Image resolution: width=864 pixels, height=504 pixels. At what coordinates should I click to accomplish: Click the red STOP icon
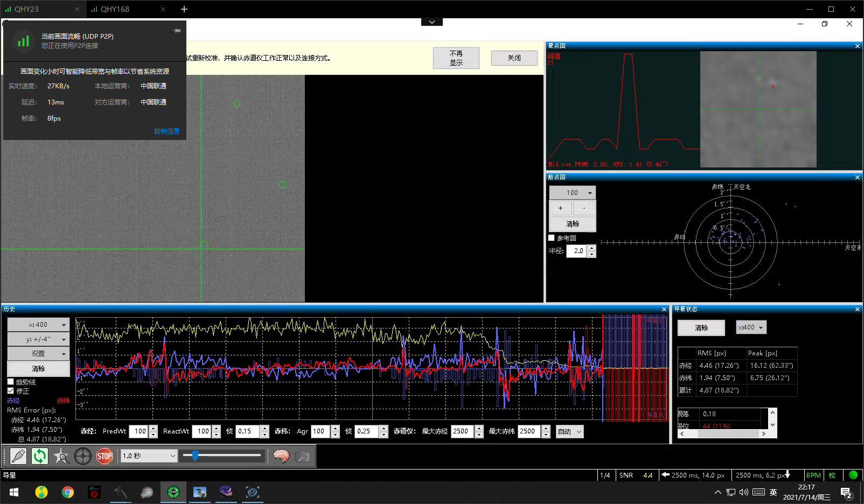tap(104, 457)
